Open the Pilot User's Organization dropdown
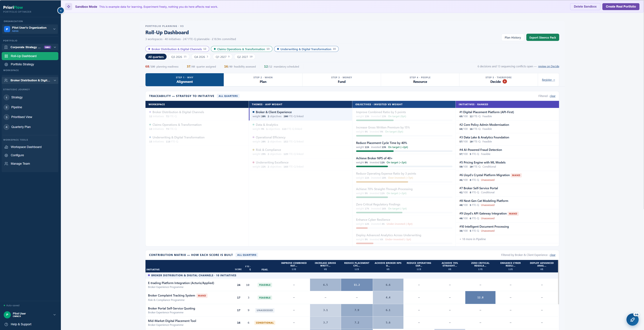 tap(30, 29)
